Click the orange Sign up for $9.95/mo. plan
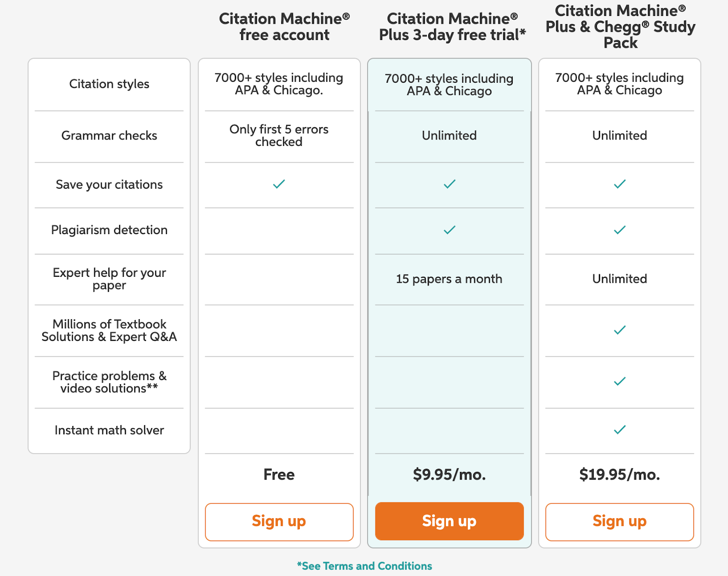The image size is (728, 576). click(x=449, y=521)
